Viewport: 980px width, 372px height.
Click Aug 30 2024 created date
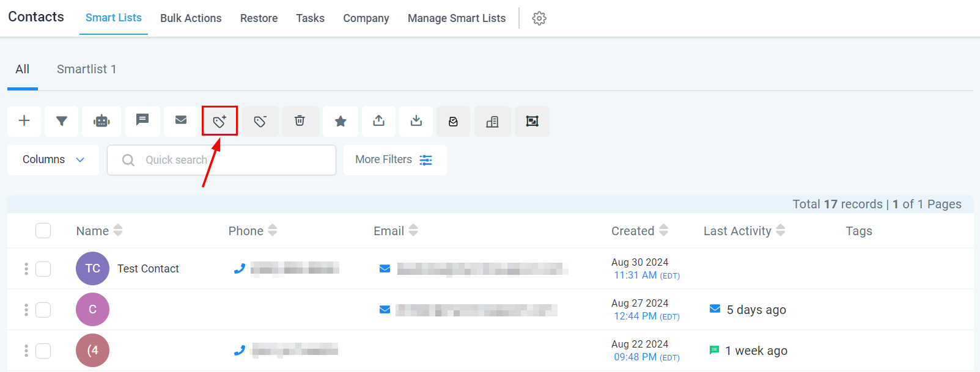[639, 262]
